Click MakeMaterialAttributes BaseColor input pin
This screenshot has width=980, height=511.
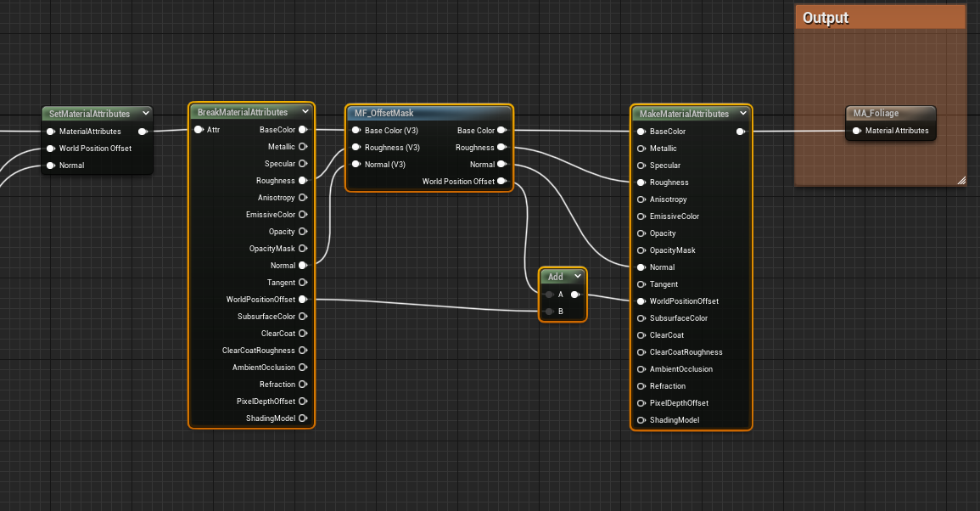(x=641, y=132)
